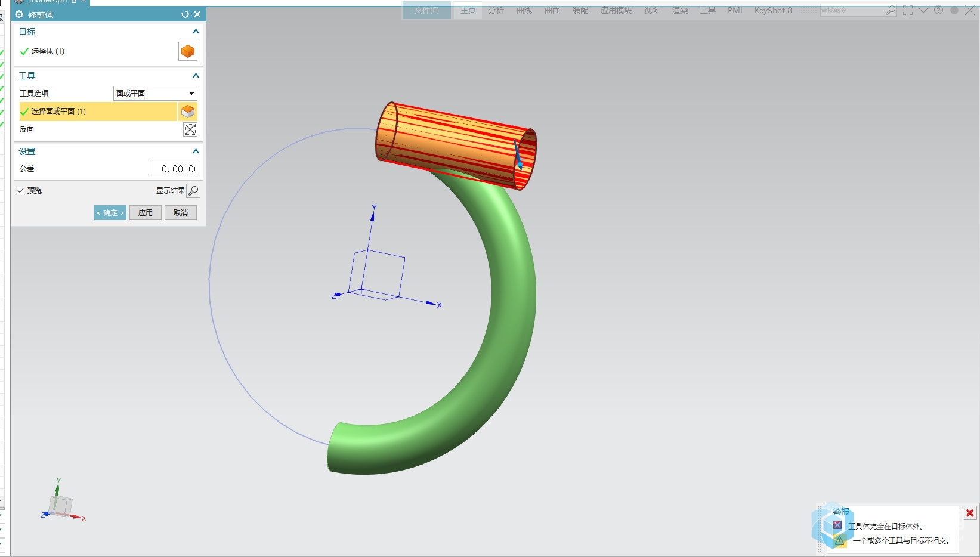The image size is (980, 557).
Task: Click the 显示结果 magnifier icon
Action: click(x=193, y=191)
